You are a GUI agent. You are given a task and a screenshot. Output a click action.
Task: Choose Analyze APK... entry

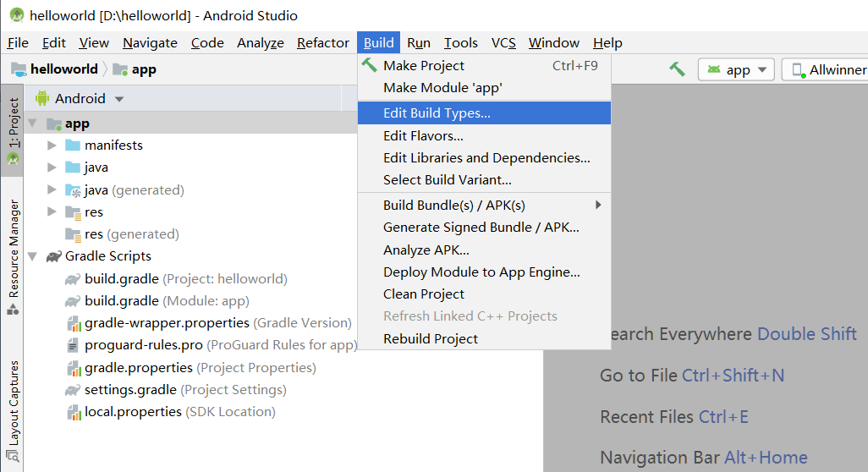point(485,250)
